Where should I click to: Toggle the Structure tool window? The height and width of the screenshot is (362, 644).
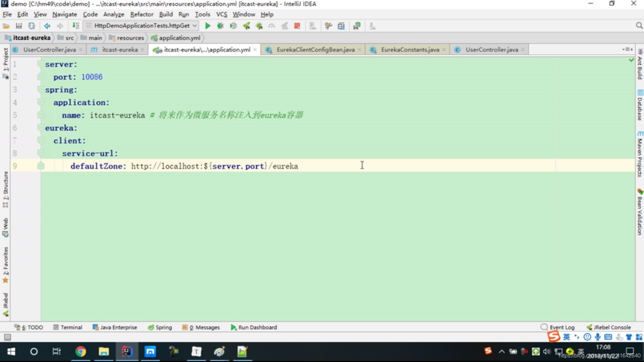pos(5,189)
